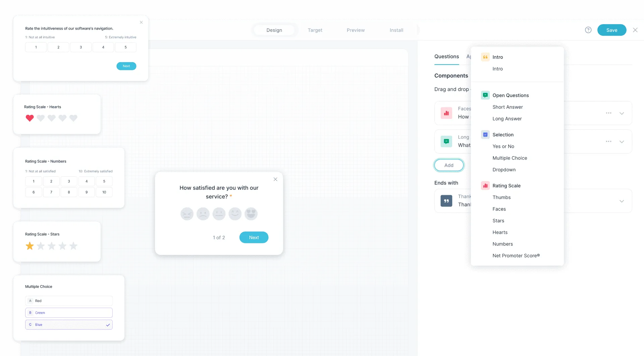Click the Intro quotation mark icon
Screen dimensions: 644x356
pos(485,57)
